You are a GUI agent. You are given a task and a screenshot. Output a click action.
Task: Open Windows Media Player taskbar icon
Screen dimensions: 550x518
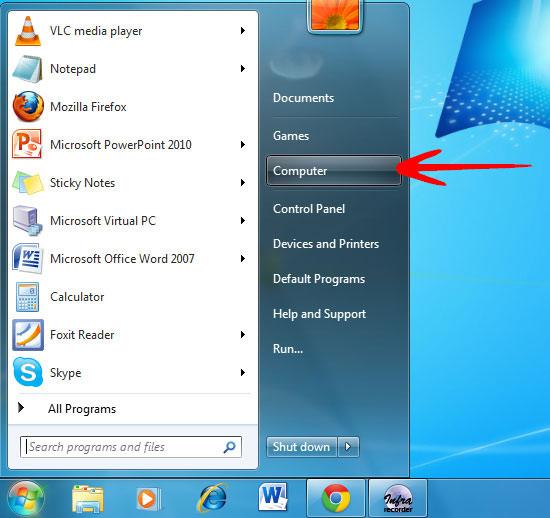click(x=149, y=499)
